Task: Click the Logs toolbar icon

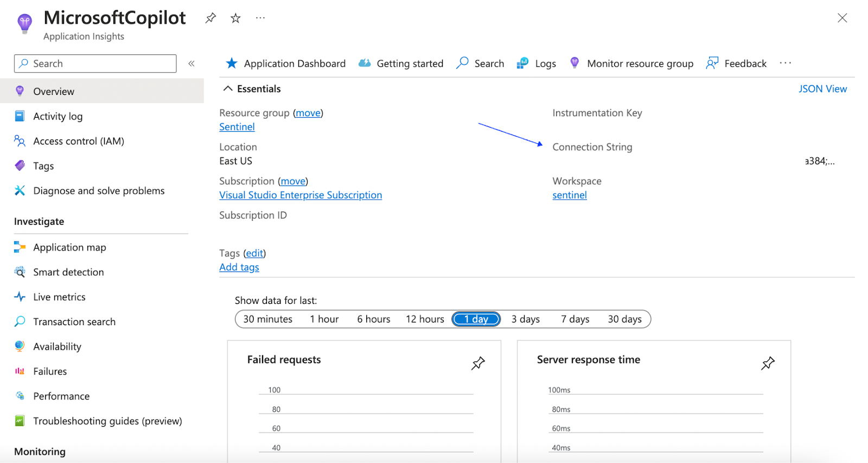Action: click(522, 64)
